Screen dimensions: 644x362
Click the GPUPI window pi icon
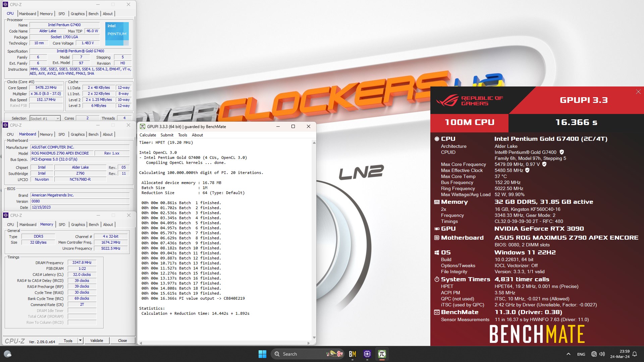coord(143,127)
